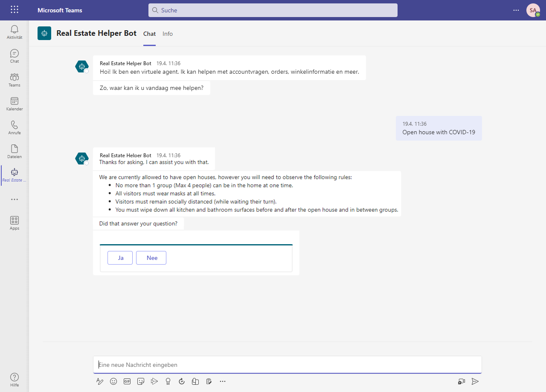Open the praise badge icon

point(168,381)
